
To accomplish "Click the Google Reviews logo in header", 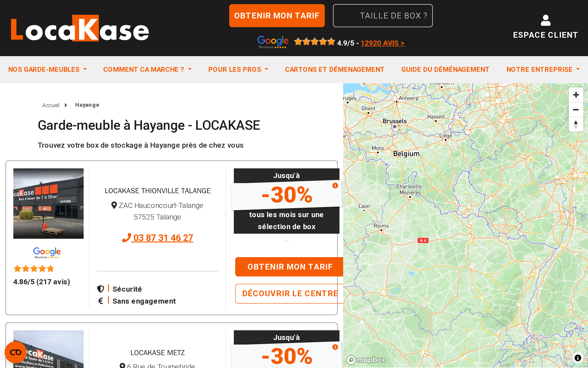I will (273, 42).
